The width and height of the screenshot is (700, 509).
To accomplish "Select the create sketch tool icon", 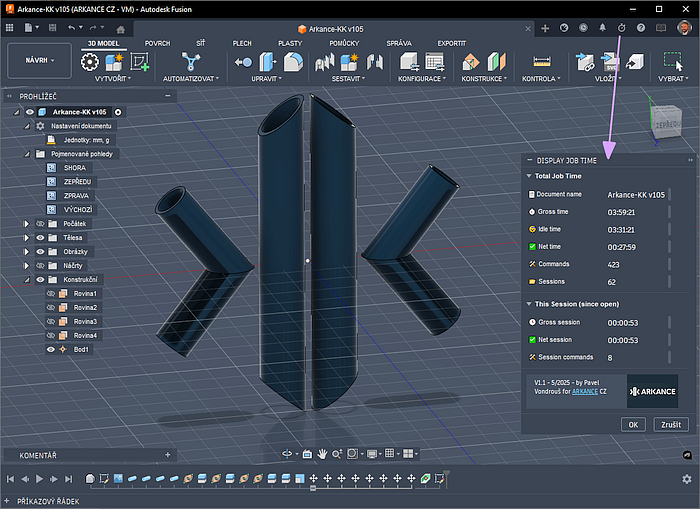I will coord(139,62).
